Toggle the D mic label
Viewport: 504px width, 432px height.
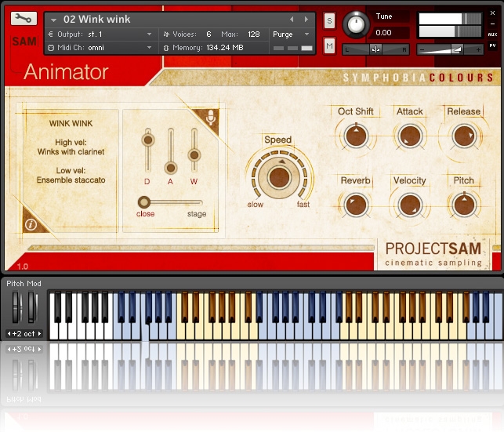tap(147, 182)
